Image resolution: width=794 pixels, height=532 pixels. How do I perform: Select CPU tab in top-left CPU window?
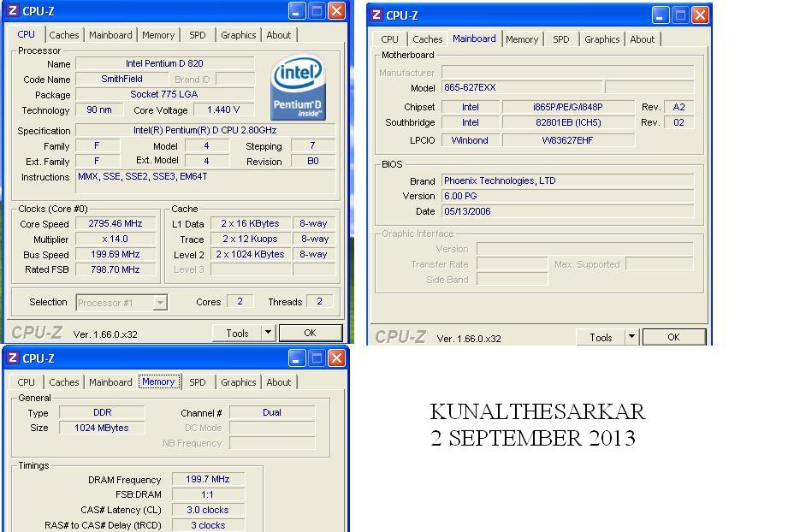26,34
